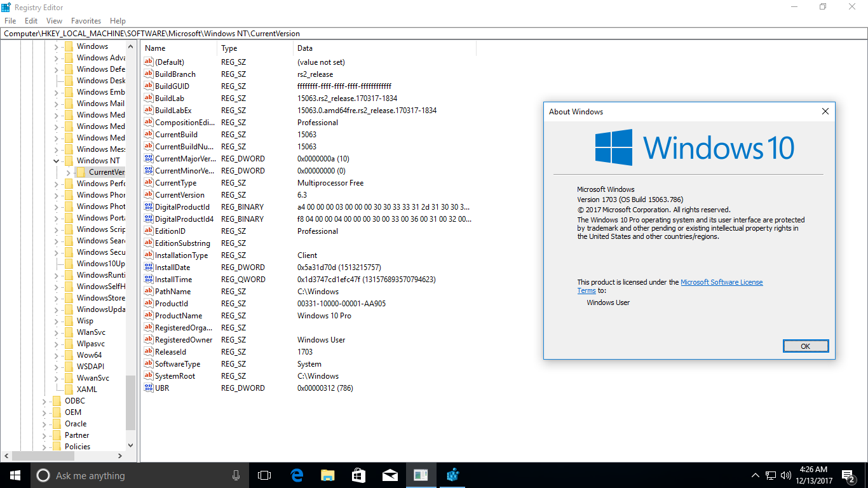
Task: Launch Microsoft Edge from the taskbar
Action: [297, 475]
